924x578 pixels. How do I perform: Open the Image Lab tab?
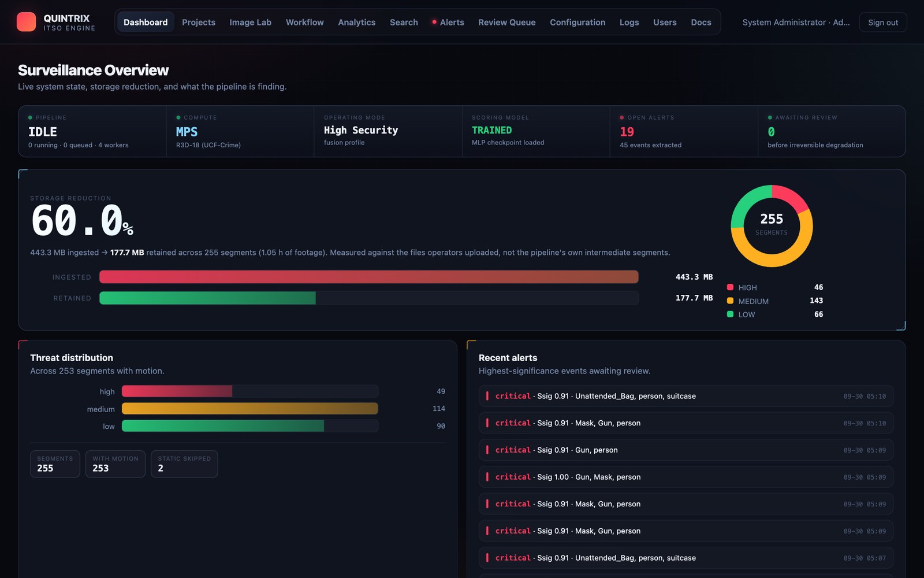[250, 22]
